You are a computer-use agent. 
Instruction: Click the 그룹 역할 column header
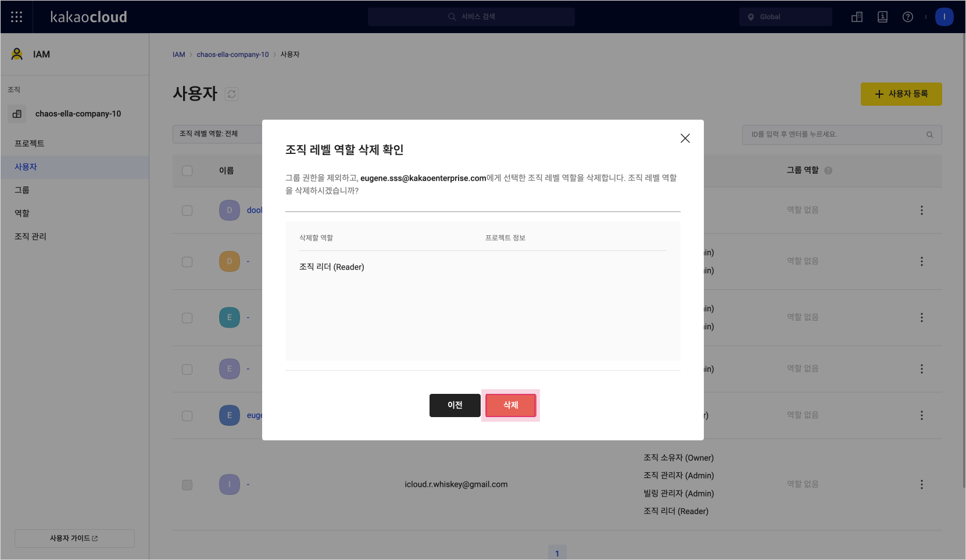click(803, 170)
